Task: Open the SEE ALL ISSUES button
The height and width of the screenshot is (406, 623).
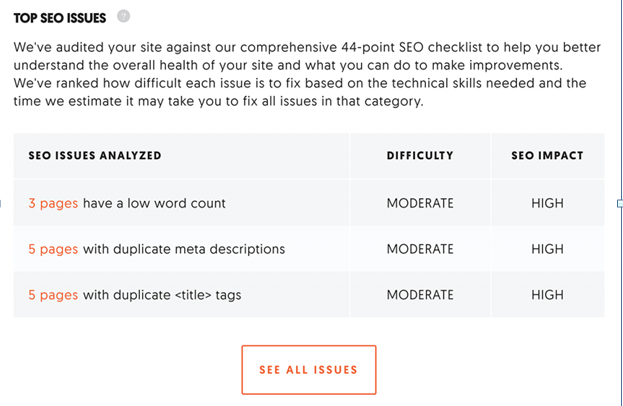Action: coord(309,370)
